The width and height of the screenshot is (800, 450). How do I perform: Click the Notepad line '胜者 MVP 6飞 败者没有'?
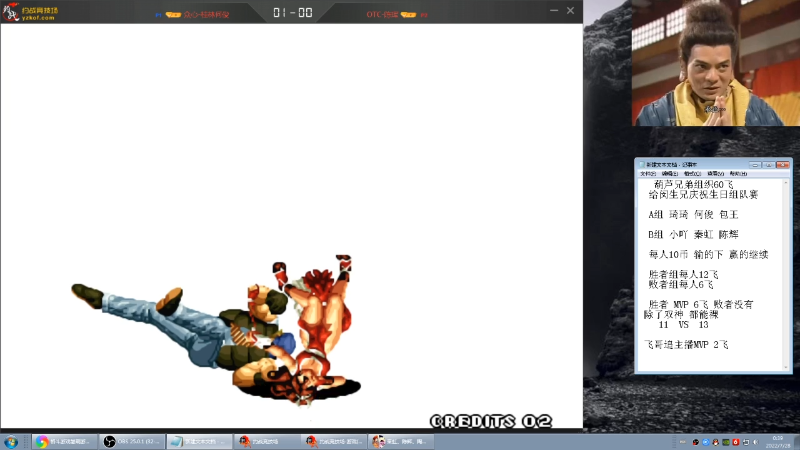click(x=701, y=304)
